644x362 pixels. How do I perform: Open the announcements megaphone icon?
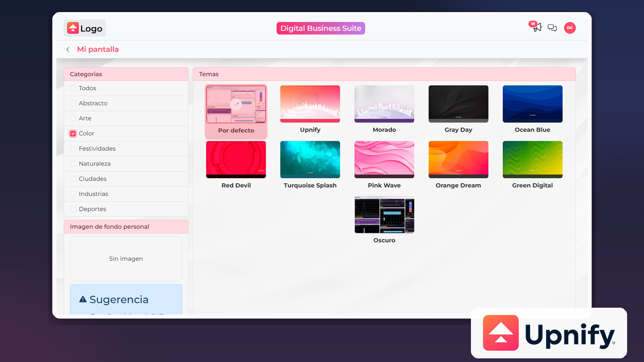(x=537, y=27)
